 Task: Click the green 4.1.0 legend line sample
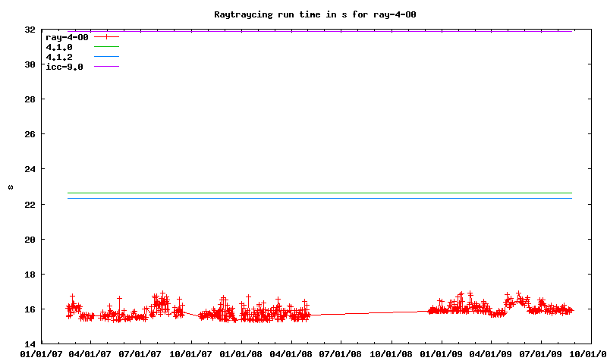point(107,47)
